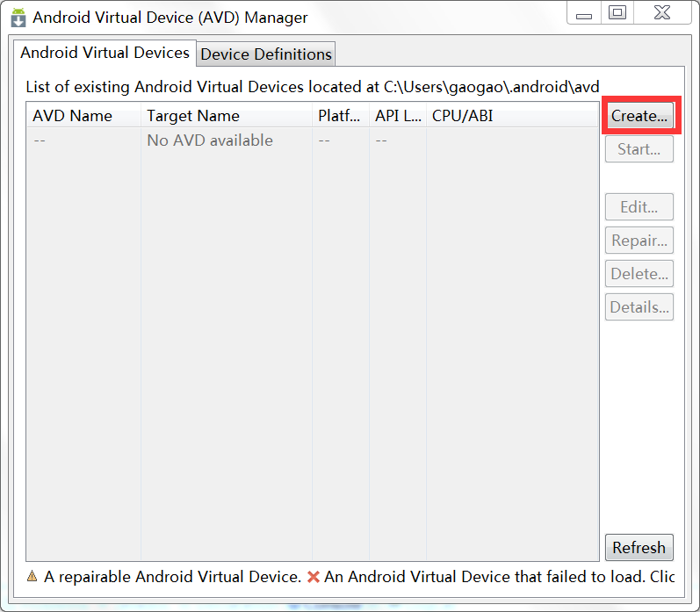The image size is (700, 612).
Task: Click the red failed-to-load X icon
Action: click(314, 576)
